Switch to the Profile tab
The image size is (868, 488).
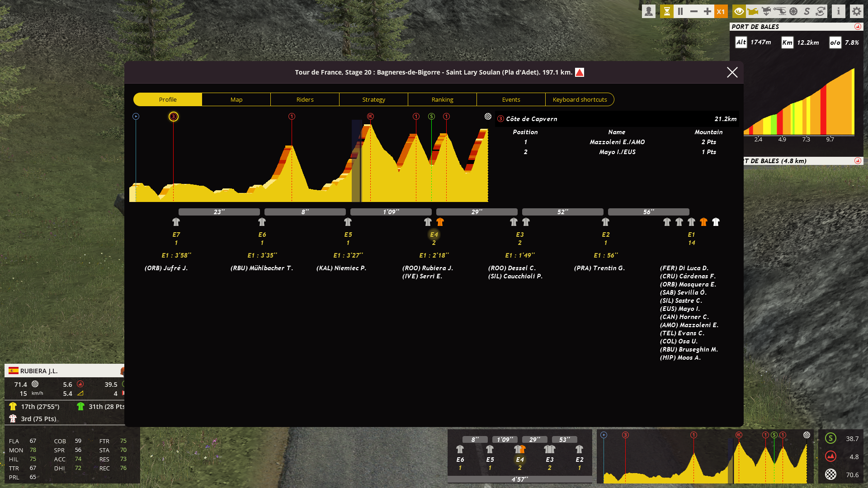(168, 99)
